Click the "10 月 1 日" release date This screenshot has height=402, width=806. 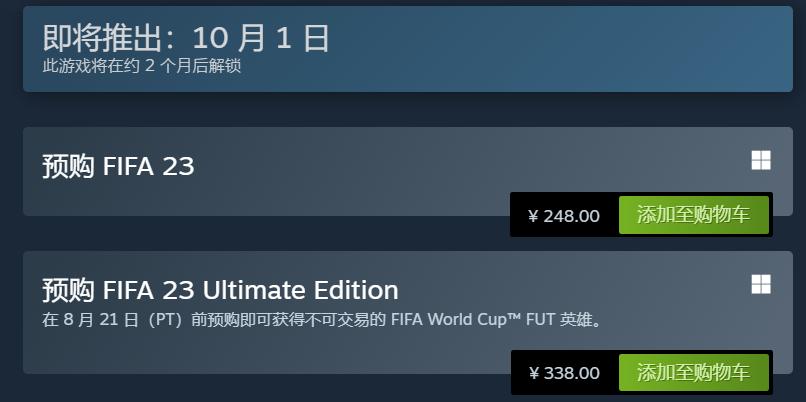coord(260,38)
